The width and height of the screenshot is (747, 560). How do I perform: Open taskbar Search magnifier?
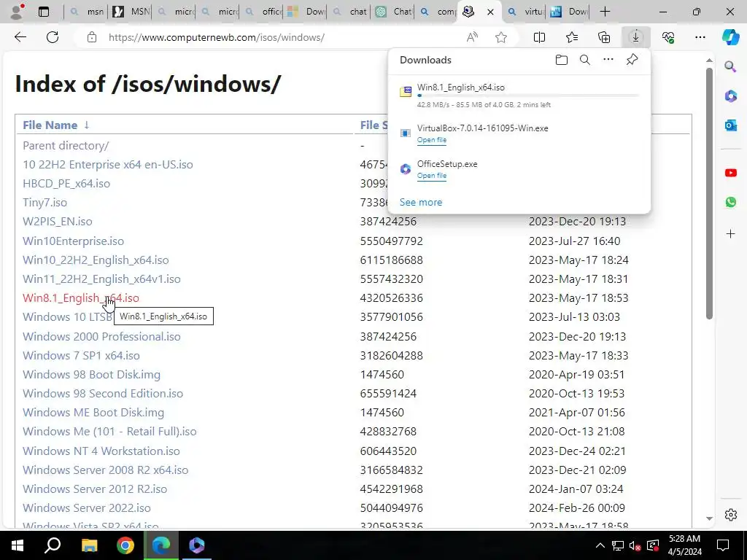[53, 545]
